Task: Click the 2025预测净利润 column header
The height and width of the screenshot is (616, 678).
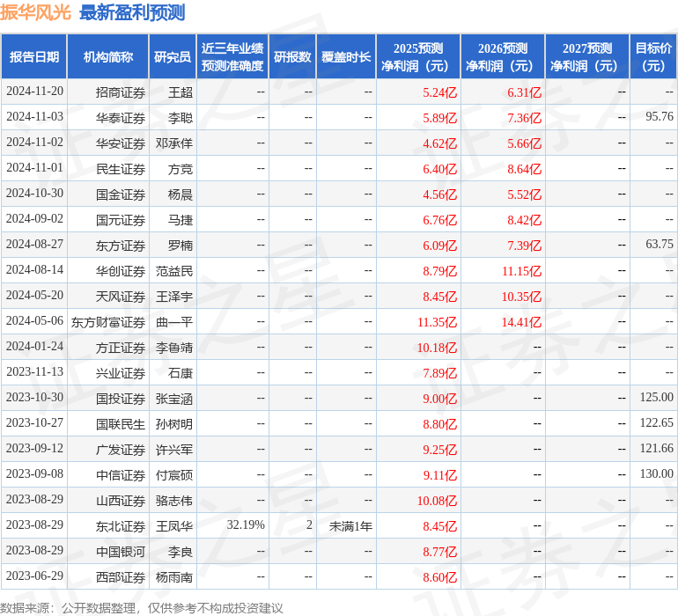Action: click(x=418, y=56)
